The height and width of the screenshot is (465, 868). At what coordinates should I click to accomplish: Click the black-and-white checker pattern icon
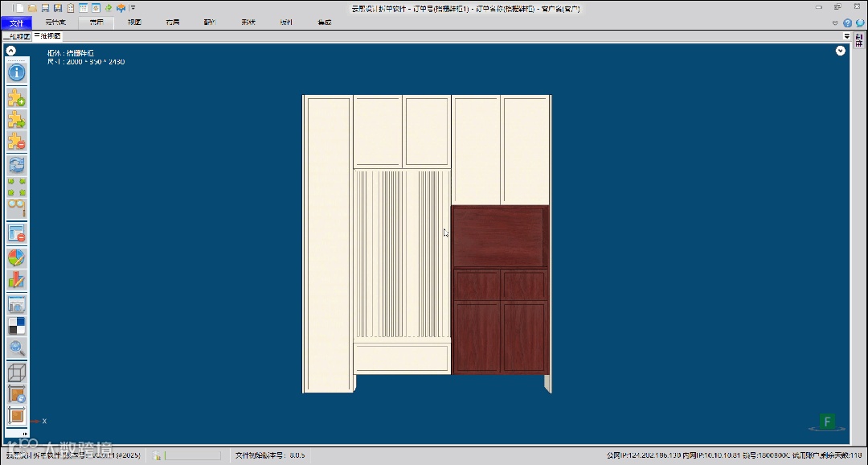(17, 326)
